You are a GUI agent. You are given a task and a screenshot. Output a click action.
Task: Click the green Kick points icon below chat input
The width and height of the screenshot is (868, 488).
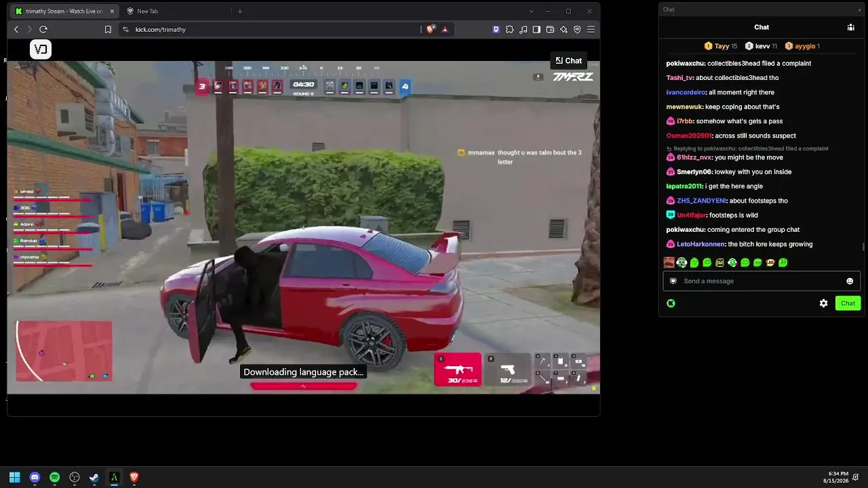[x=671, y=304]
